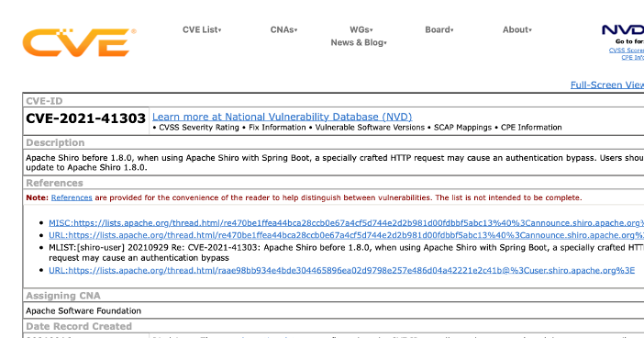This screenshot has height=338, width=644.
Task: Click the NVD logo
Action: 623,29
